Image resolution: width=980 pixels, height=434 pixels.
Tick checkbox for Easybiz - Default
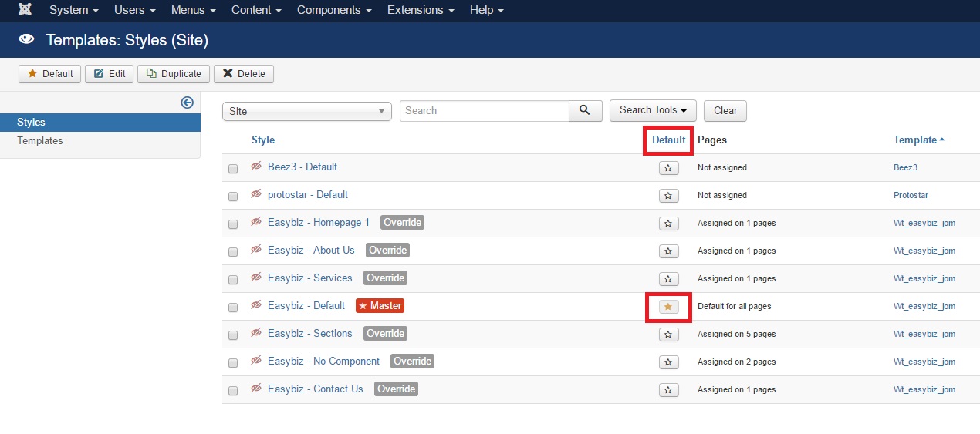tap(233, 308)
